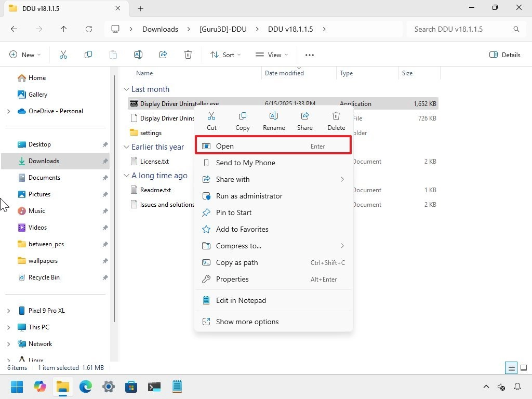
Task: Switch to large thumbnails view button
Action: 524,368
